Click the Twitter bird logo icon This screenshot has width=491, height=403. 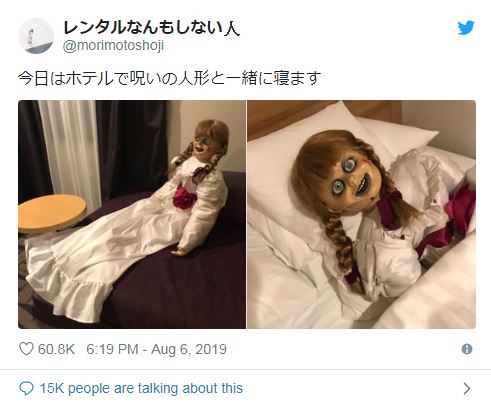pos(466,28)
